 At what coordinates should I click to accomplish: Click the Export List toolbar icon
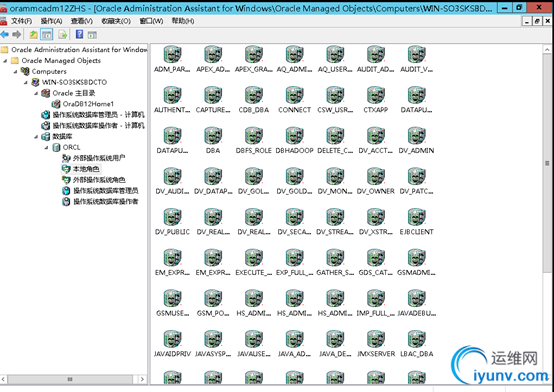click(63, 34)
